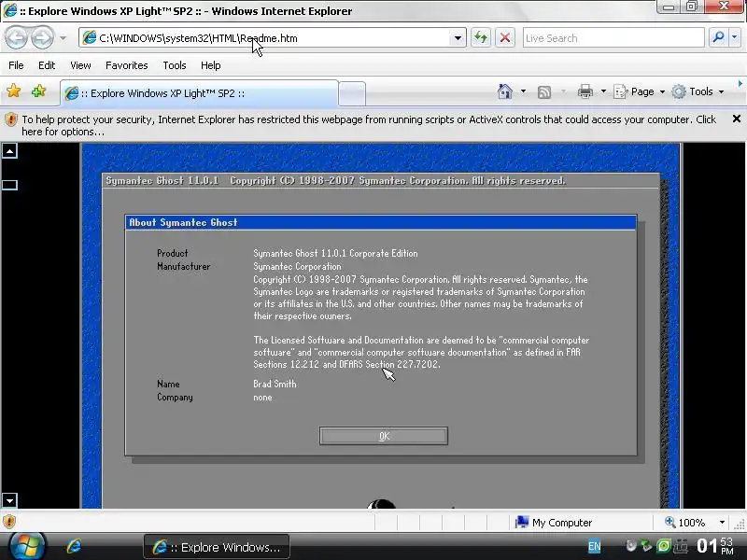
Task: Click the status bar shield icon
Action: coord(9,522)
